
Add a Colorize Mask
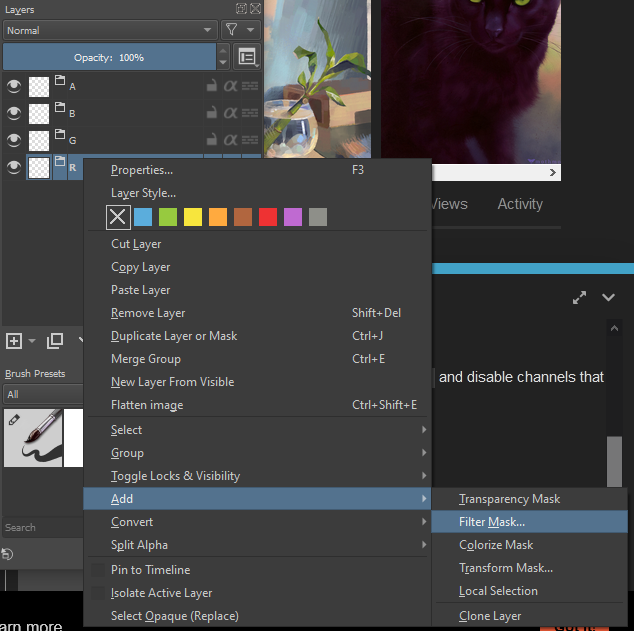click(529, 545)
